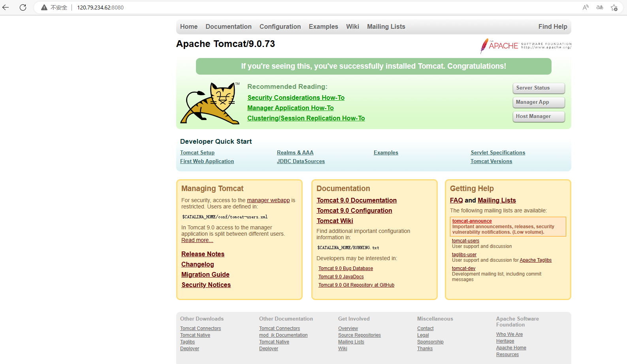Open the Sponsorship footer link
The image size is (627, 364).
click(x=430, y=342)
